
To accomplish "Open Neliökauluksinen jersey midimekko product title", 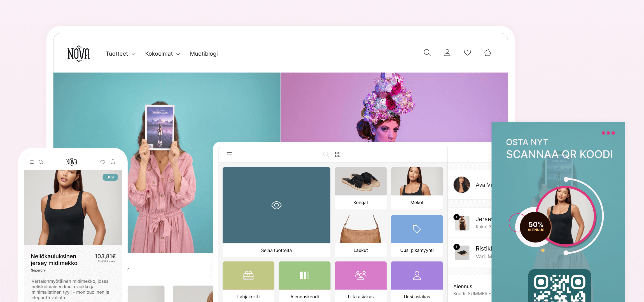I will (x=54, y=259).
